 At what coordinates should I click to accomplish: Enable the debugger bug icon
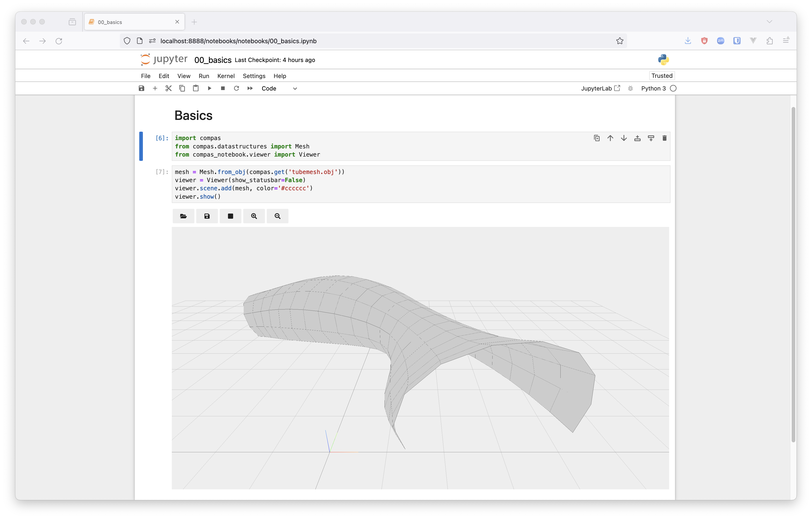(630, 88)
